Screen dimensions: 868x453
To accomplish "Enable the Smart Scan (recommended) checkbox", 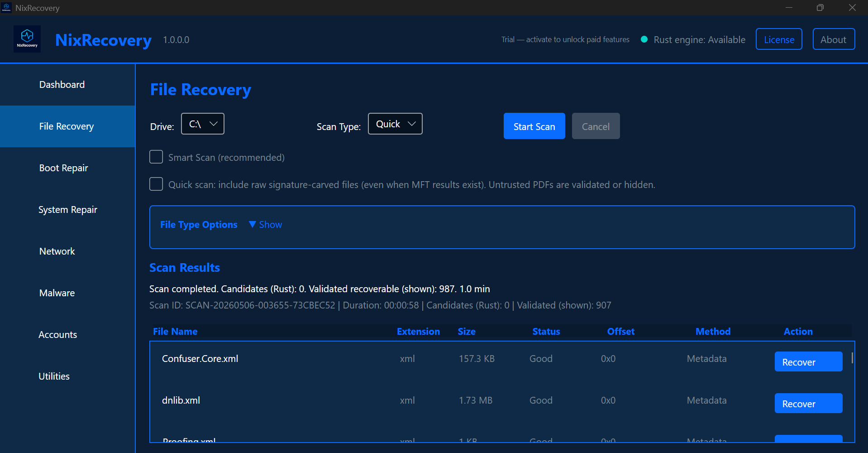I will (156, 157).
